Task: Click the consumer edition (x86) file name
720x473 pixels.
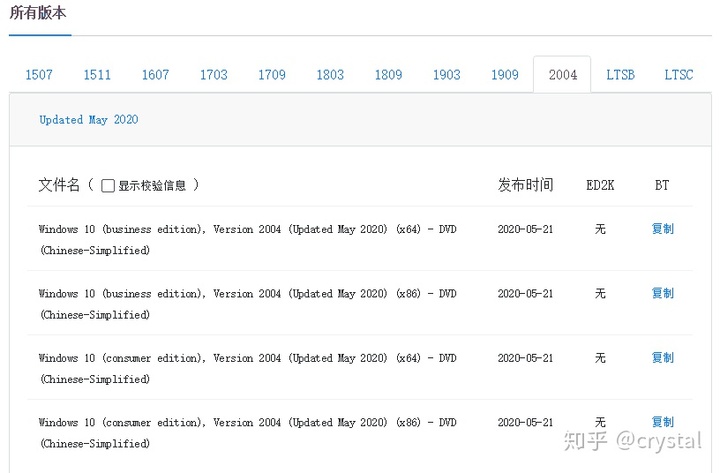Action: [248, 432]
